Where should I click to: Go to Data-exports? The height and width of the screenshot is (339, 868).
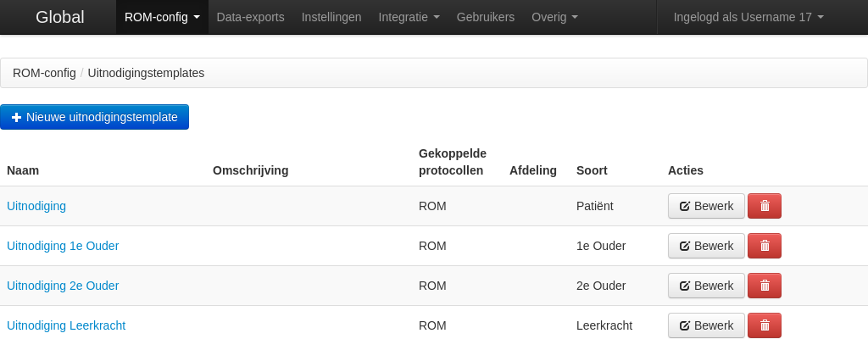250,17
